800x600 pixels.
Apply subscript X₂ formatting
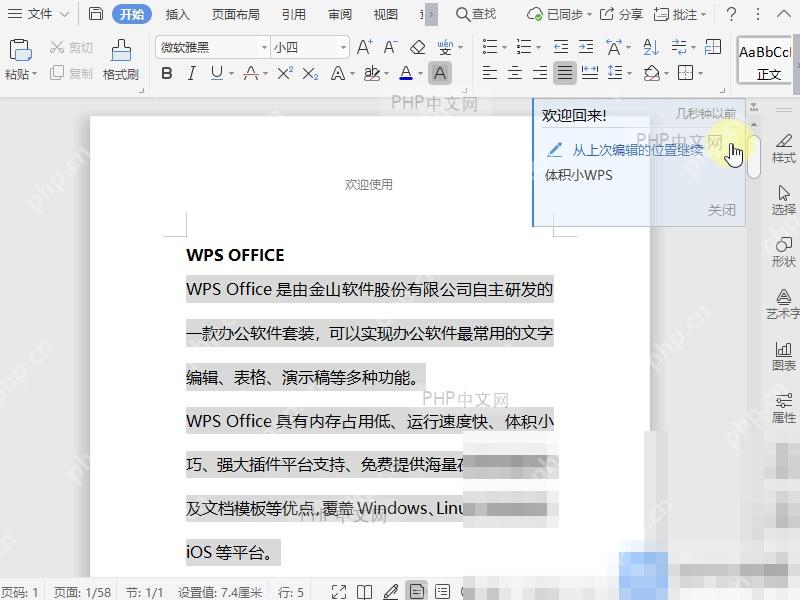[x=310, y=74]
